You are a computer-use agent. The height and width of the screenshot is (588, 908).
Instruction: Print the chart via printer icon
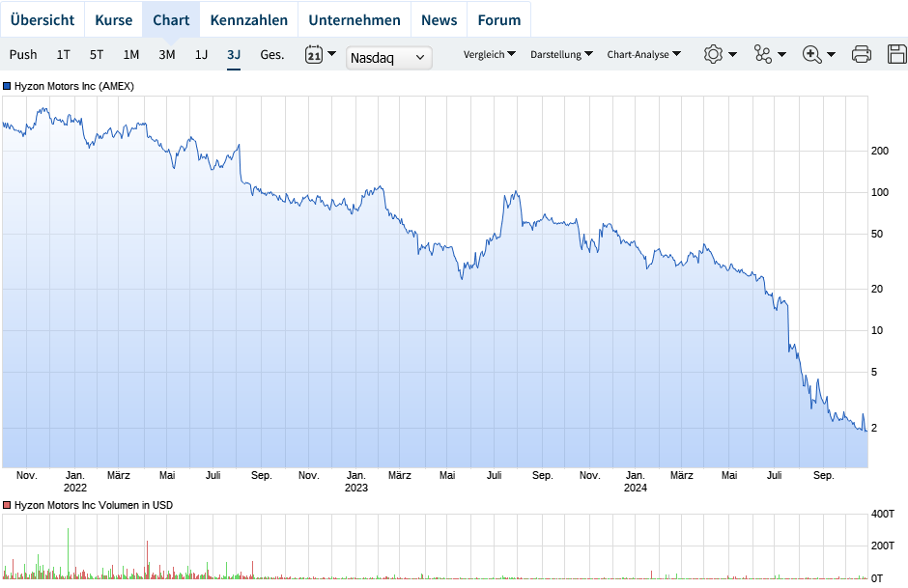pos(862,55)
